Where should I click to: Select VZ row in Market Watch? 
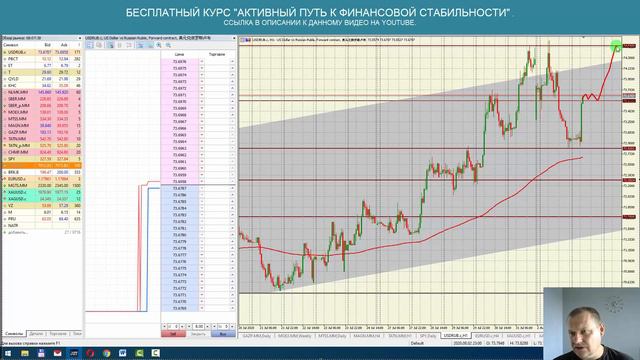42,205
